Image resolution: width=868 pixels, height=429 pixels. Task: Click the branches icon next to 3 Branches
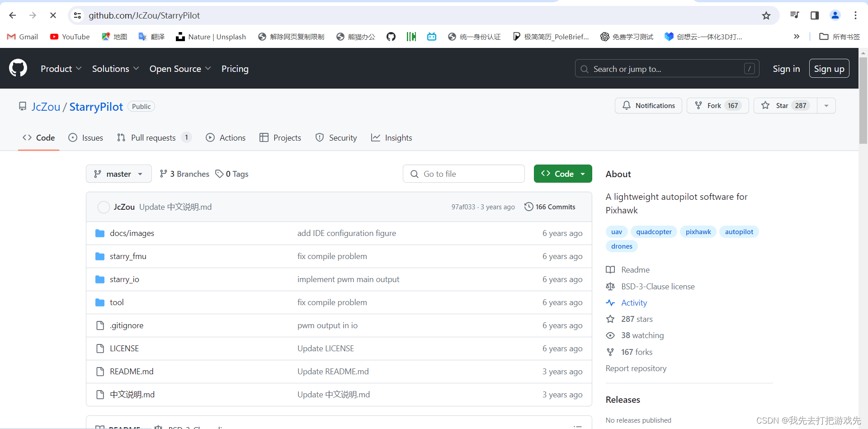164,174
